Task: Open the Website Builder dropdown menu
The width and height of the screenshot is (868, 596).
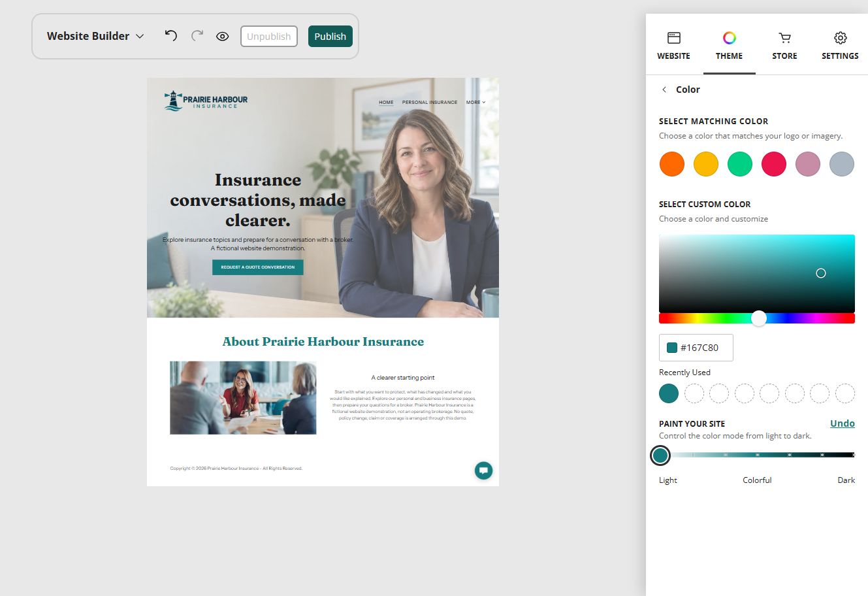Action: 95,37
